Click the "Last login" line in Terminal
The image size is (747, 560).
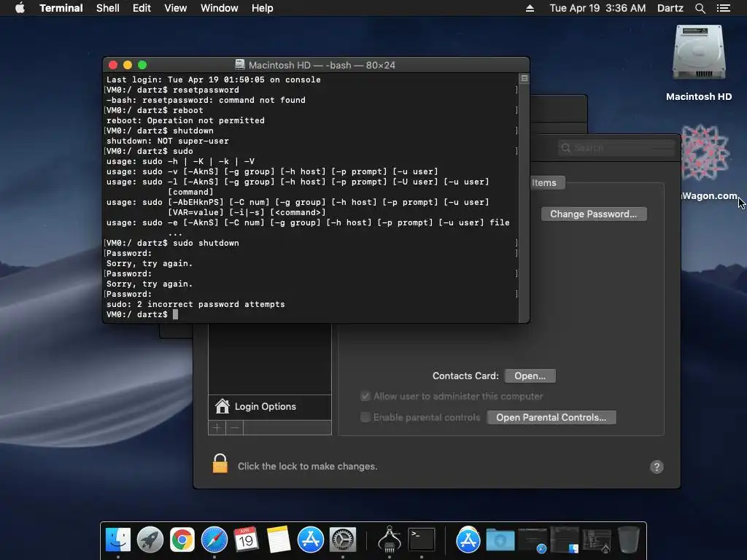(x=214, y=79)
